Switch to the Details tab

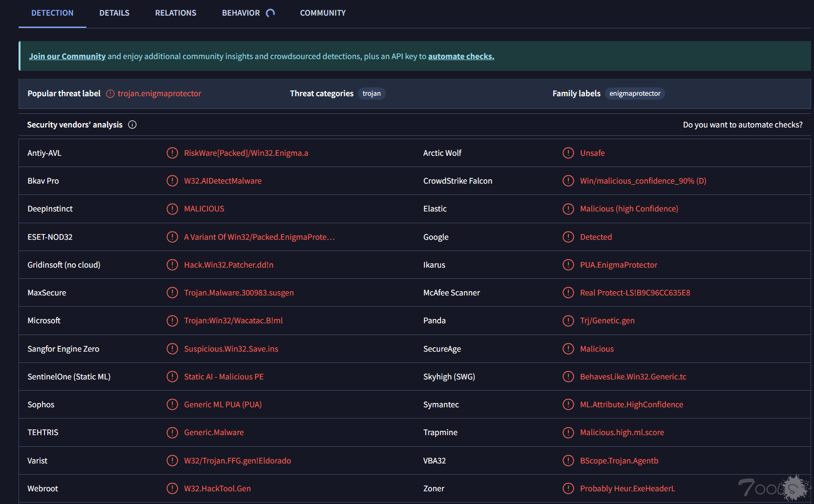click(114, 13)
